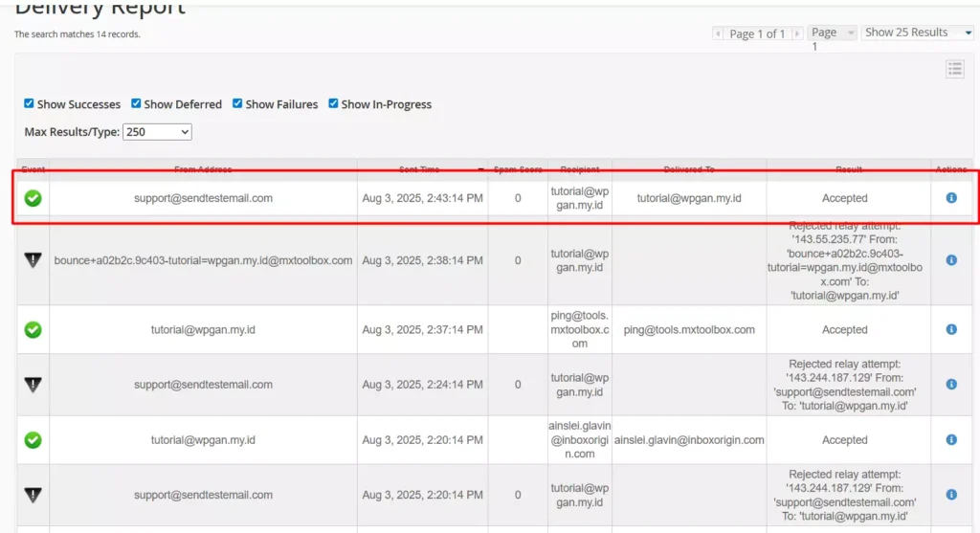
Task: Sort by Recipient column header
Action: click(x=579, y=169)
